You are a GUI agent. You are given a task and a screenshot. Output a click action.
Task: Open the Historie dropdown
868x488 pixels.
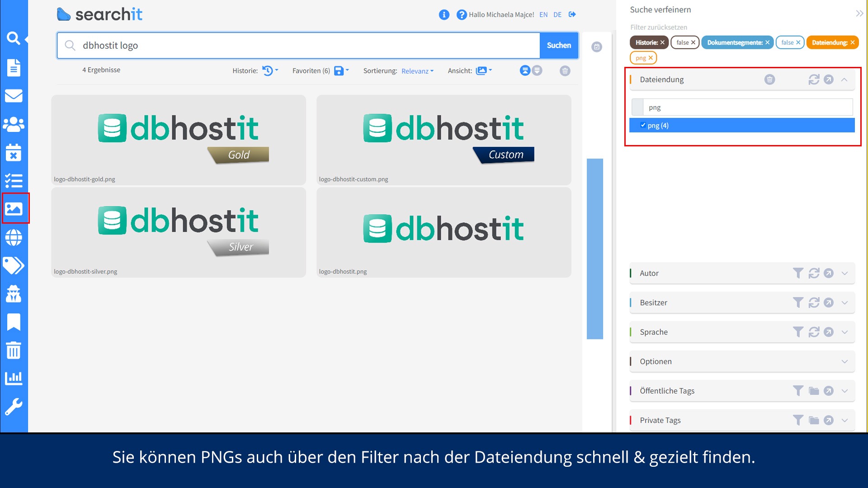pos(270,70)
